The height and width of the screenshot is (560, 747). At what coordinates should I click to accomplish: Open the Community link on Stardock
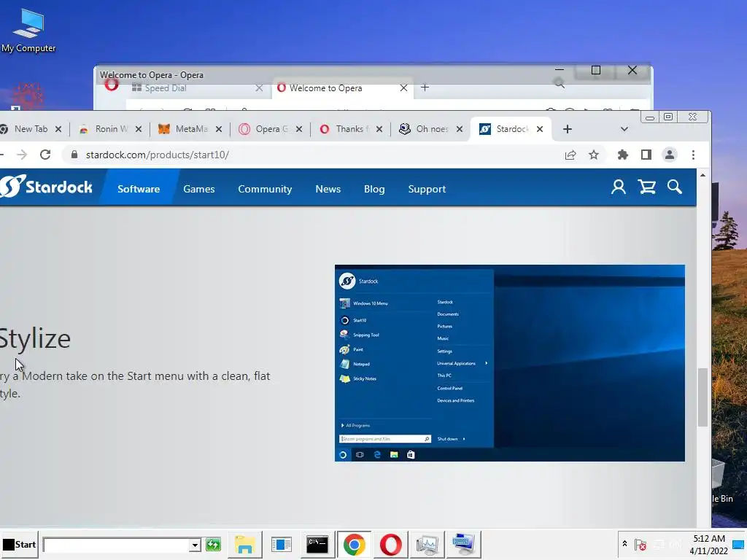[x=265, y=189]
